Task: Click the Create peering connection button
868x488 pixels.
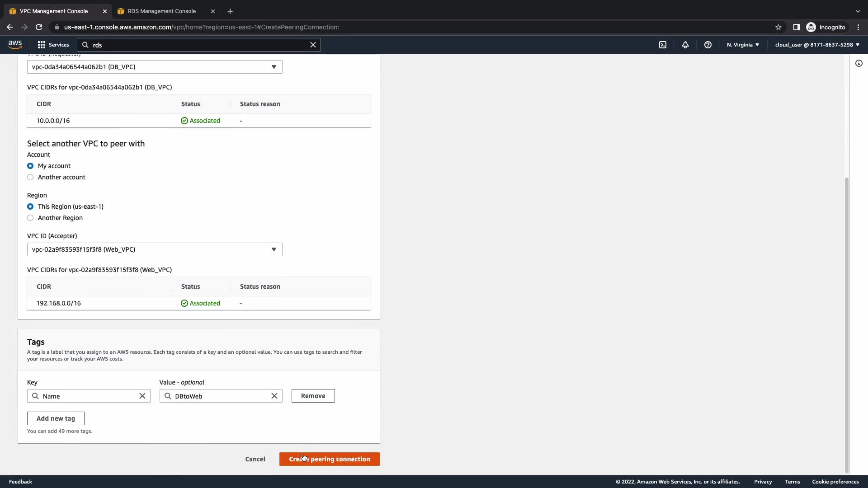Action: point(329,459)
